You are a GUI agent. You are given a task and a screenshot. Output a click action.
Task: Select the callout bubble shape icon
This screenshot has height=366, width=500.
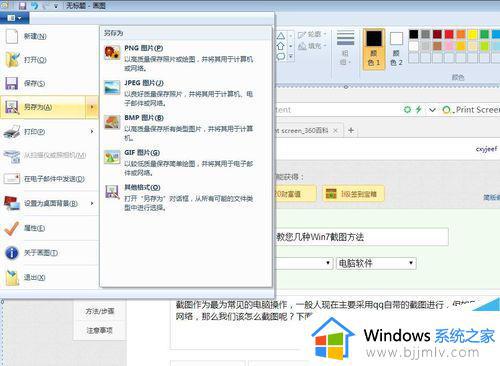[281, 56]
